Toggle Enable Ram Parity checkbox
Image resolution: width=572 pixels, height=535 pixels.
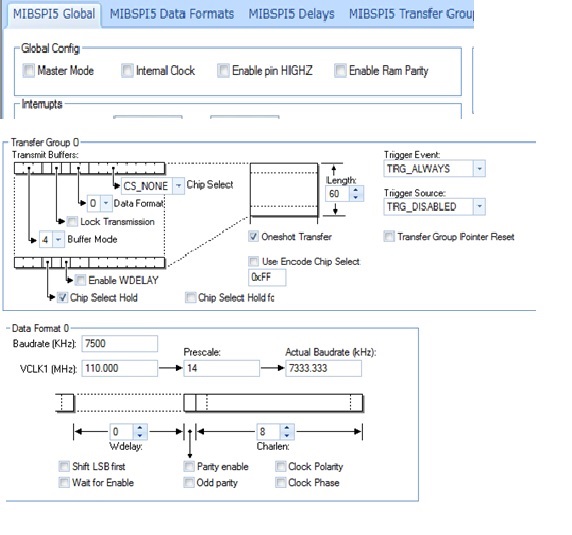340,70
